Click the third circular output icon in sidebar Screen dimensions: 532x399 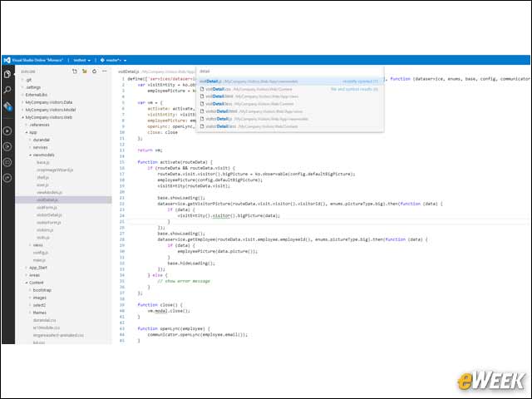pos(7,162)
